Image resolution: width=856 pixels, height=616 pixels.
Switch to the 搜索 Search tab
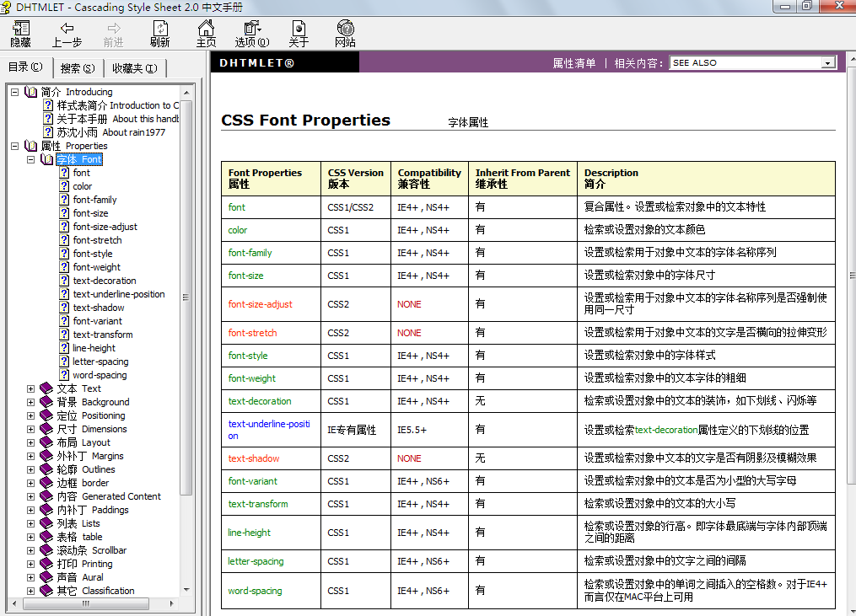77,68
